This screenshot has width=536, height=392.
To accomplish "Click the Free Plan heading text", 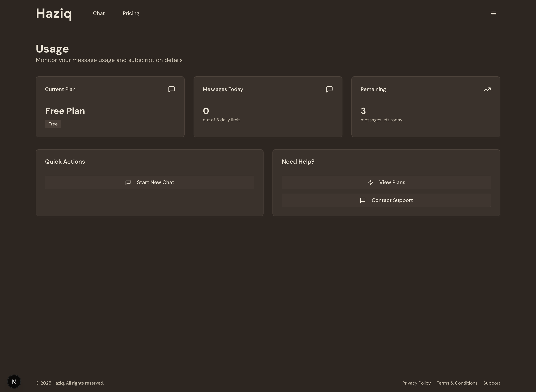I will (x=65, y=111).
